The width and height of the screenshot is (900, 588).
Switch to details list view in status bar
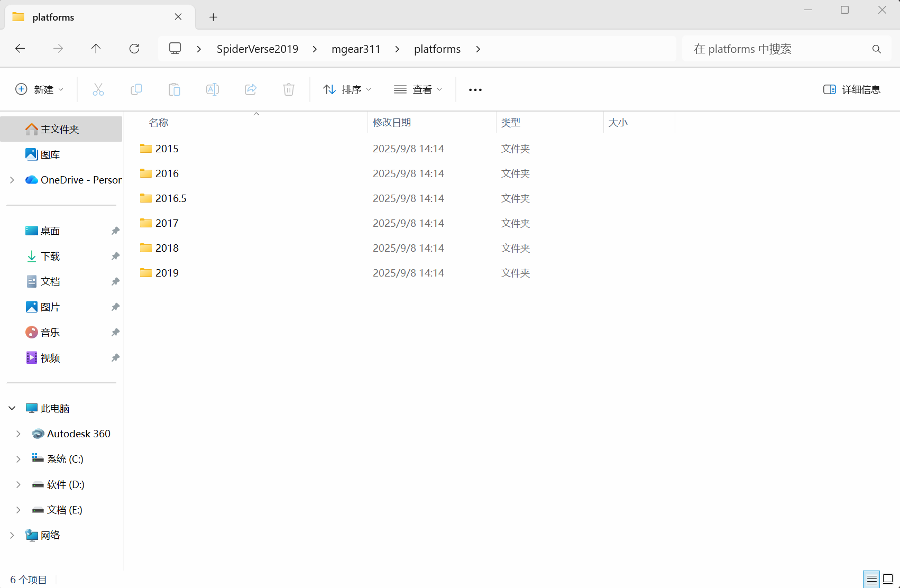pyautogui.click(x=871, y=579)
